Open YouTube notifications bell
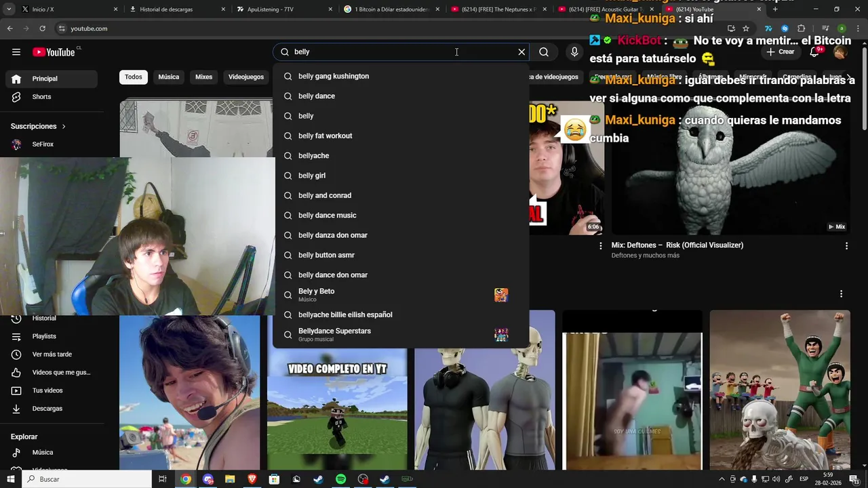 (x=815, y=52)
